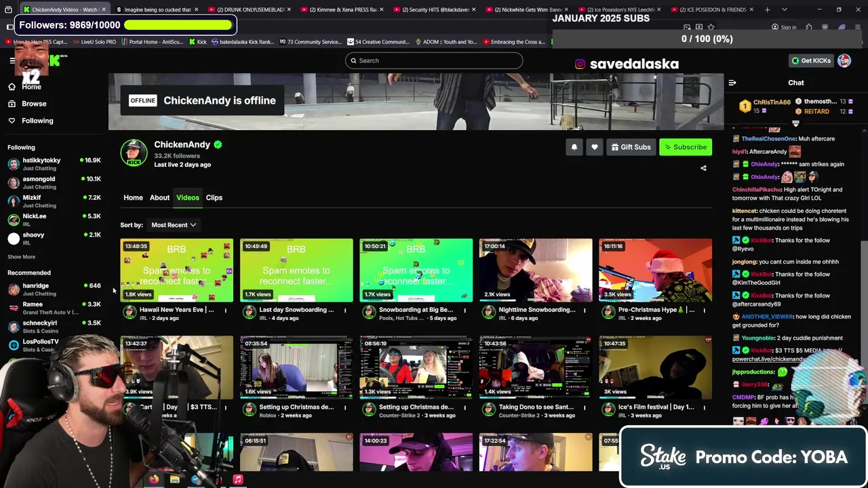Switch to the Clips tab
Viewport: 868px width, 488px height.
[x=214, y=198]
